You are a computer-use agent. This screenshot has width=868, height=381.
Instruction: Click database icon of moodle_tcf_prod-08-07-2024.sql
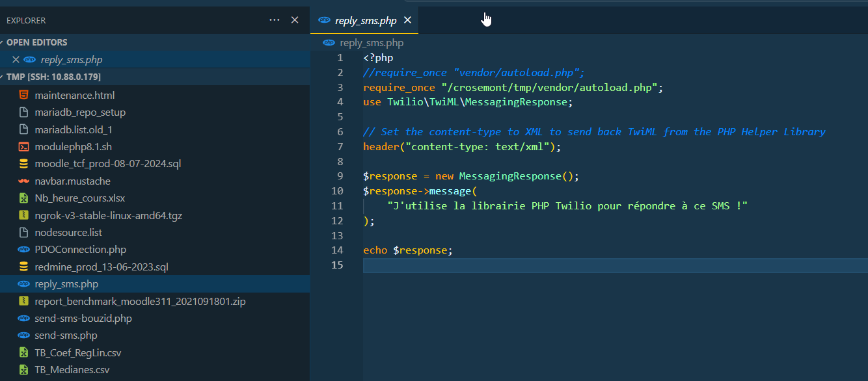tap(23, 164)
